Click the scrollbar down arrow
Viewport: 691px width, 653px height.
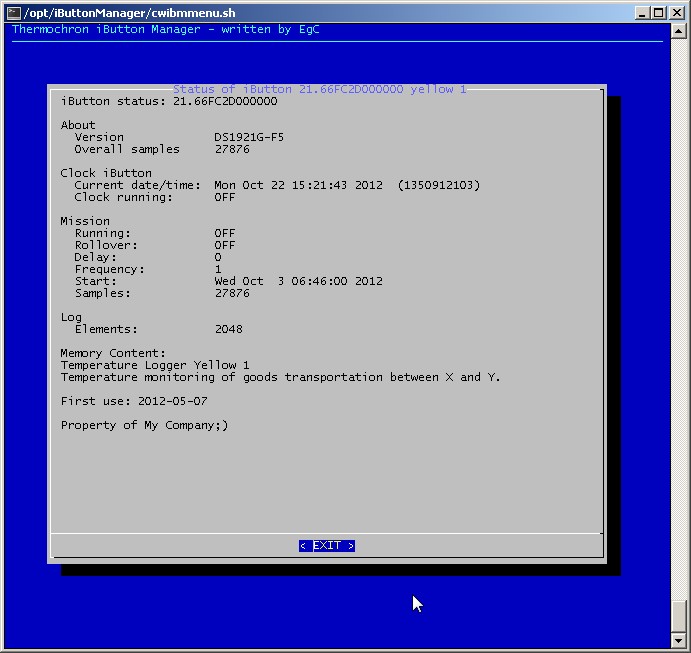(678, 640)
